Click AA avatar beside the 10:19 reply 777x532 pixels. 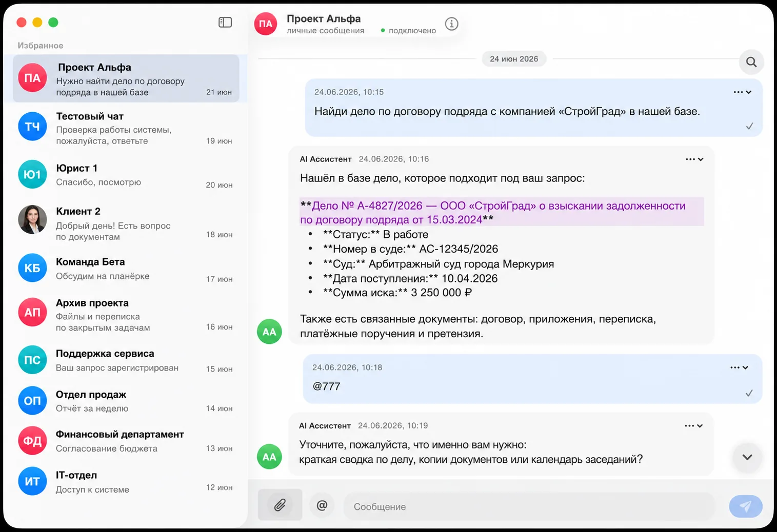coord(269,457)
